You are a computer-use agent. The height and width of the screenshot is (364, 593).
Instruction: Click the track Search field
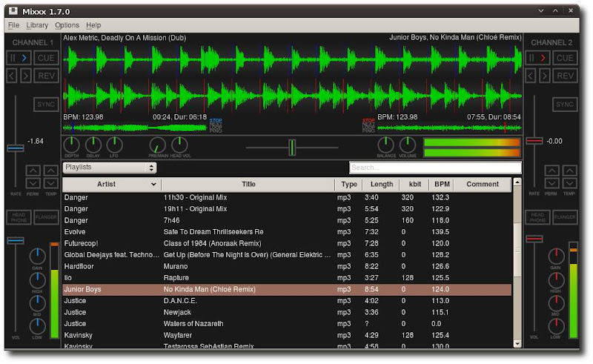(435, 168)
